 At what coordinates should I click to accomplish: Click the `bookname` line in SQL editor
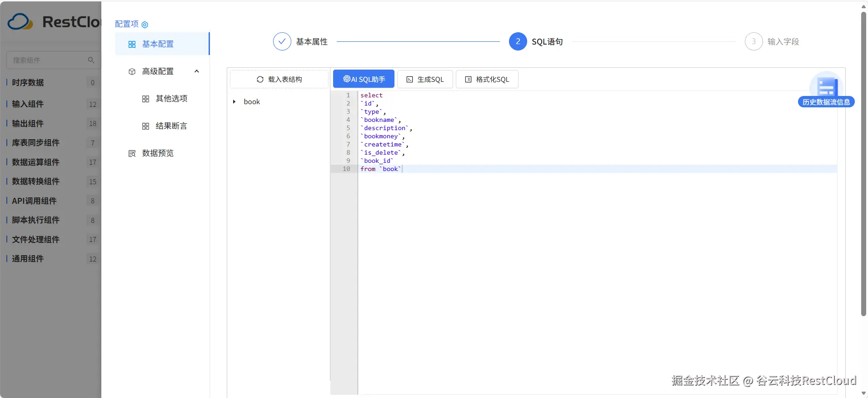tap(381, 120)
